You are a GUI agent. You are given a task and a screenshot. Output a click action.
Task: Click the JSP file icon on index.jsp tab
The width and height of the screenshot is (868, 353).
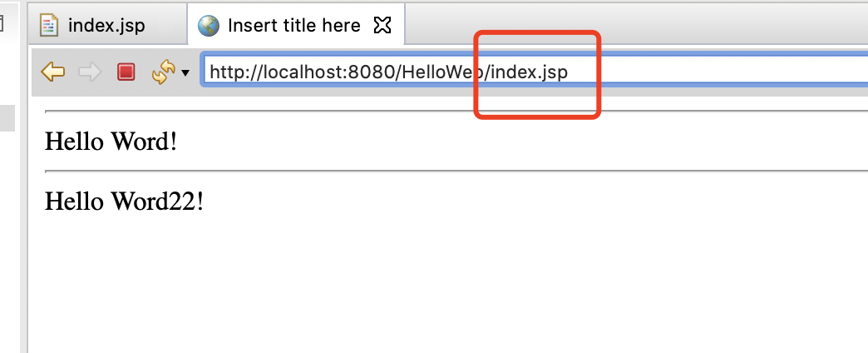[x=50, y=25]
